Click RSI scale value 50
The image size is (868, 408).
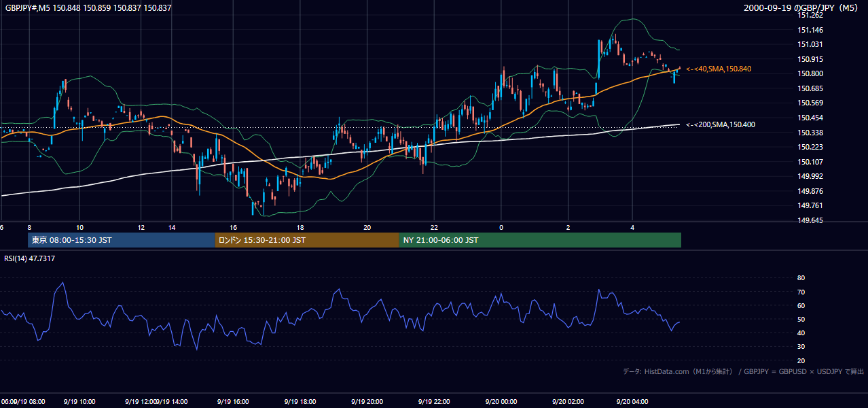[x=801, y=319]
